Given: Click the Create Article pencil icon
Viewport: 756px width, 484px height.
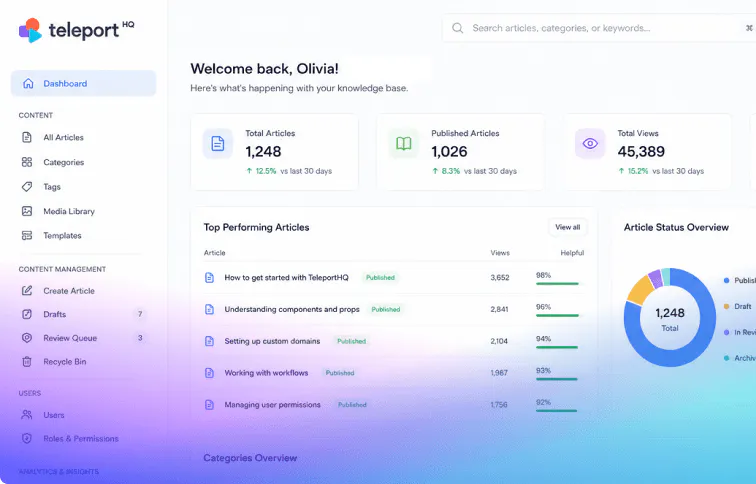Looking at the screenshot, I should pyautogui.click(x=27, y=291).
